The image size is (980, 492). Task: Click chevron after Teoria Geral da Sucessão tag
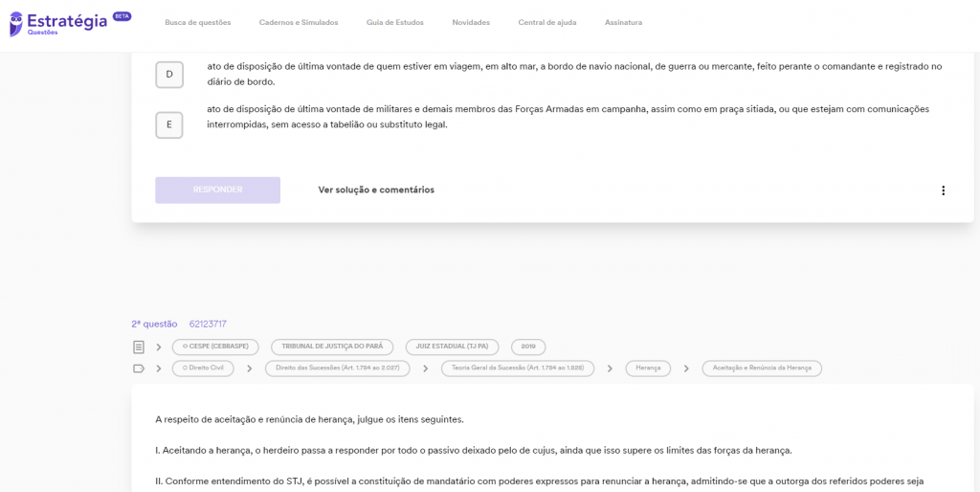(610, 369)
